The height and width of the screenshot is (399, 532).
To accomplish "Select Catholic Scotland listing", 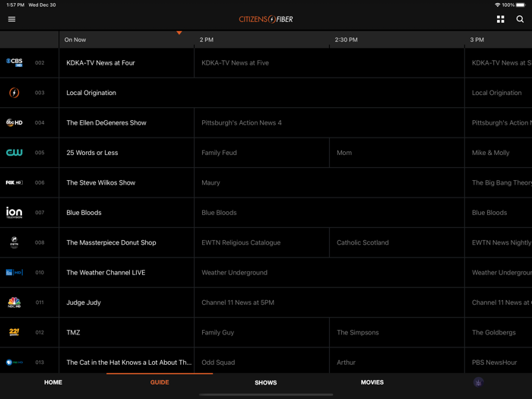I will pyautogui.click(x=397, y=242).
